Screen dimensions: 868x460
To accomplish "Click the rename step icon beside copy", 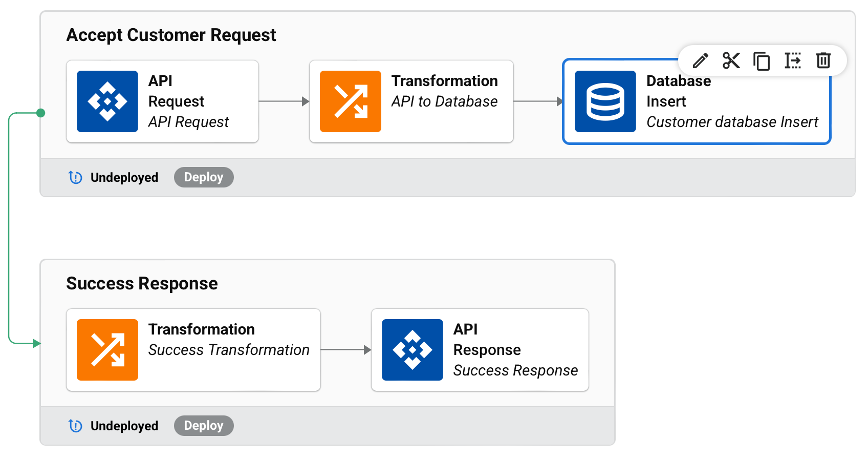I will (x=792, y=61).
